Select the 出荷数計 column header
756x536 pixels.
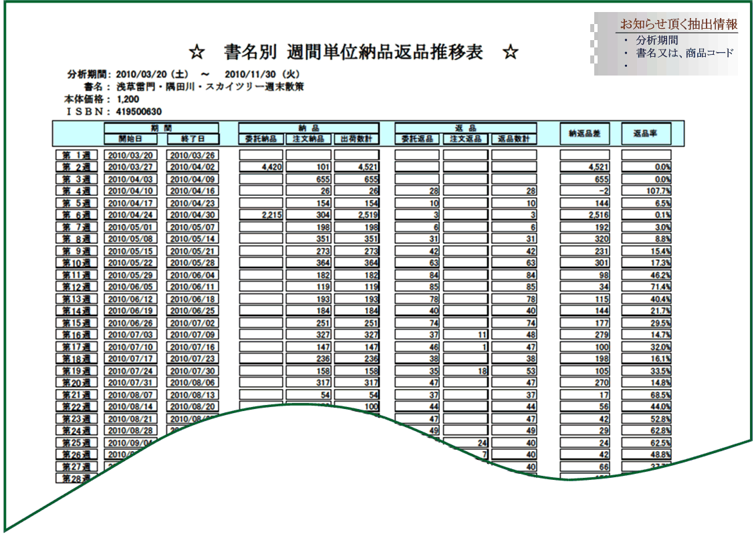[x=357, y=139]
